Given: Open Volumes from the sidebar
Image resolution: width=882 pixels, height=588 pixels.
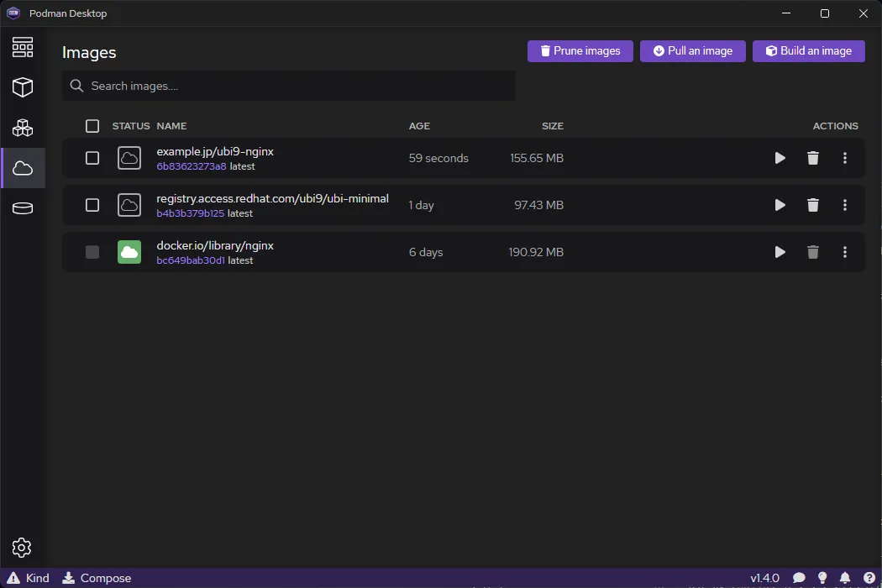Looking at the screenshot, I should click(x=23, y=208).
